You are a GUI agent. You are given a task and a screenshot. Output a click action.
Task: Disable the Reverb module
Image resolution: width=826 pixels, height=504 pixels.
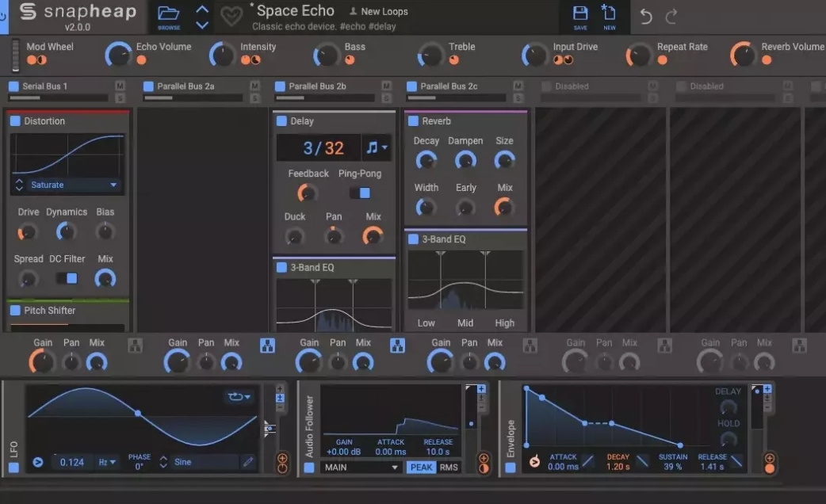tap(414, 121)
